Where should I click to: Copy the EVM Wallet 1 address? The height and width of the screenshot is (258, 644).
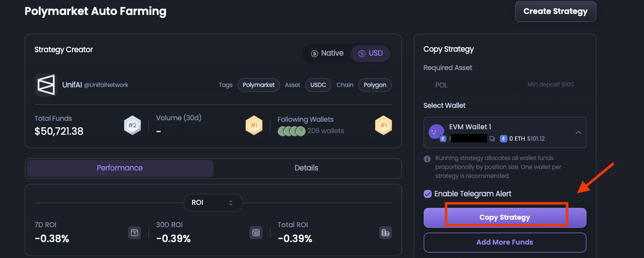click(492, 139)
